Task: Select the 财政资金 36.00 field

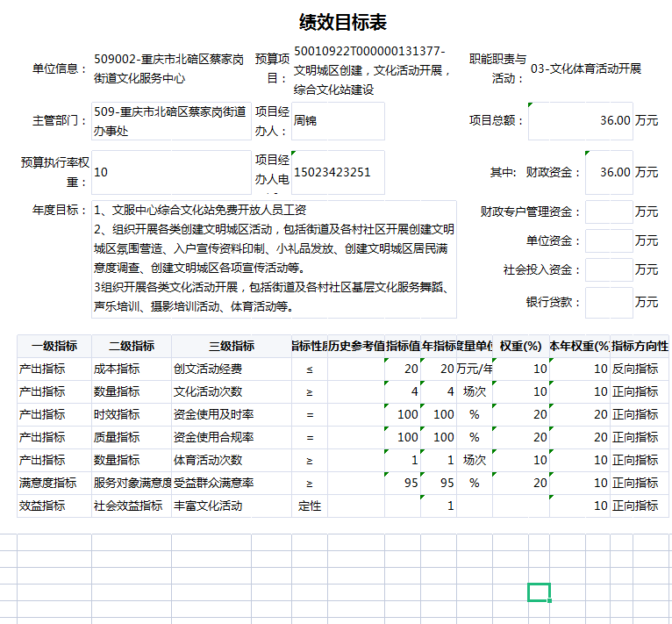Action: click(609, 172)
